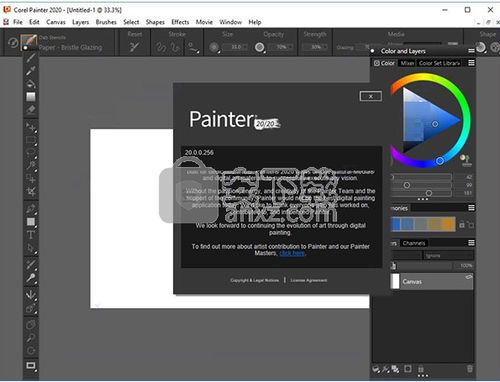Screen dimensions: 500x382
Task: Choose the Dropper tool in the toolbox
Action: click(x=31, y=71)
